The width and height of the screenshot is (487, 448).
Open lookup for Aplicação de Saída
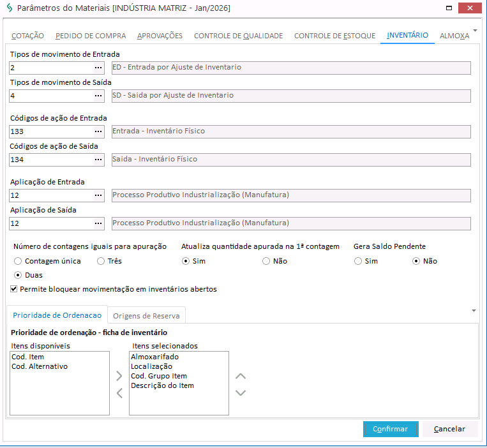point(98,223)
